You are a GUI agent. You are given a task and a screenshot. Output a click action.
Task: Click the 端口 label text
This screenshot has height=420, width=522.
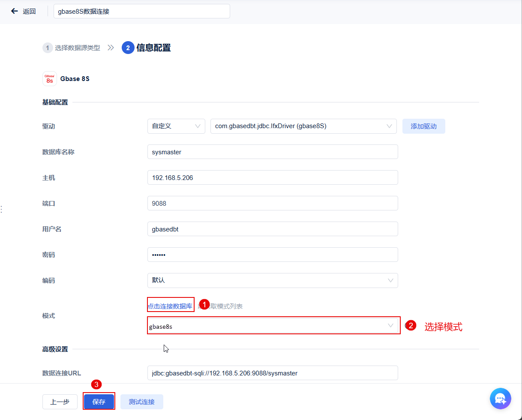49,203
